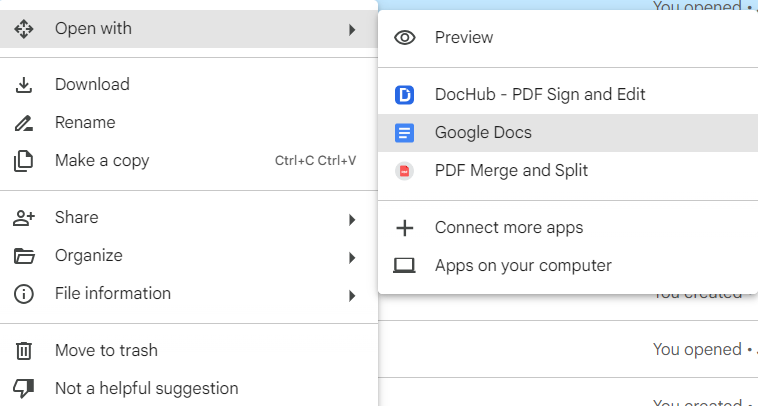Click the Move to trash bin icon
The image size is (758, 406).
point(24,351)
